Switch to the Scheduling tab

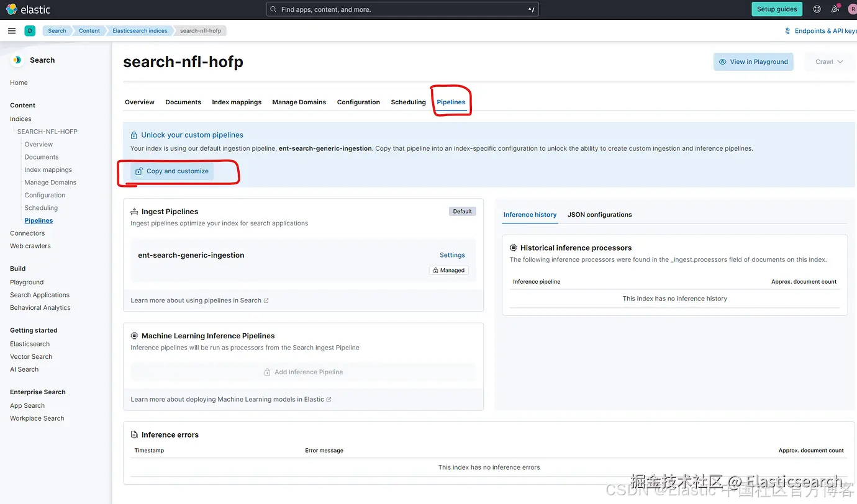(408, 102)
